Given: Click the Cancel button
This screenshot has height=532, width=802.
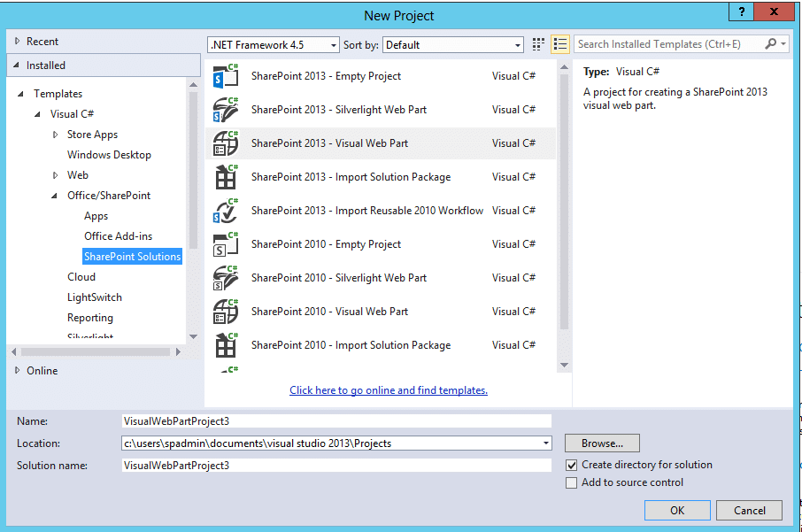Looking at the screenshot, I should [x=749, y=511].
